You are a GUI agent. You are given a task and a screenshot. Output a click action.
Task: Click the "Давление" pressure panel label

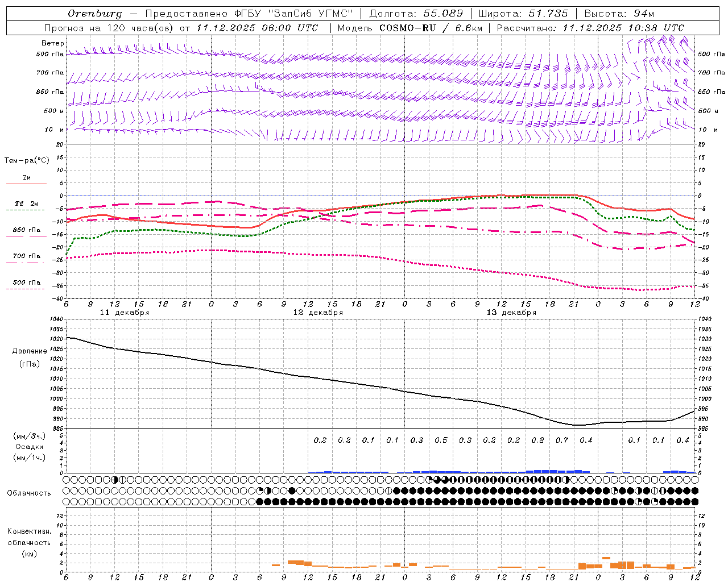pyautogui.click(x=30, y=351)
